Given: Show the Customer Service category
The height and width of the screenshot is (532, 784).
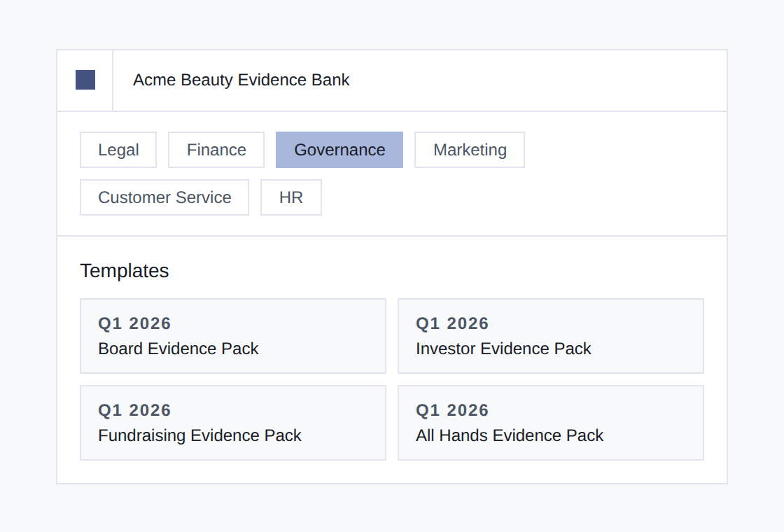Looking at the screenshot, I should point(164,197).
